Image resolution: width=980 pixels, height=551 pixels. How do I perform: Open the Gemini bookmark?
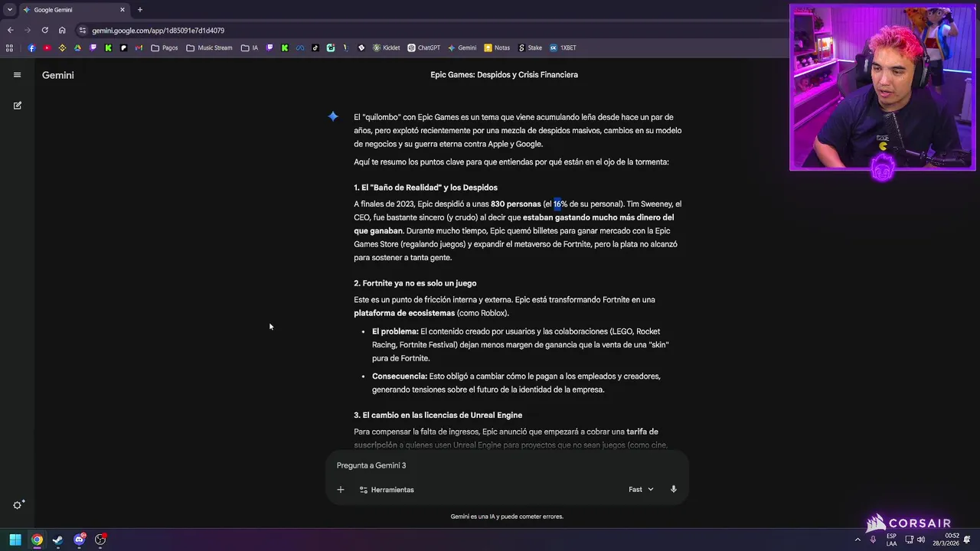(462, 47)
